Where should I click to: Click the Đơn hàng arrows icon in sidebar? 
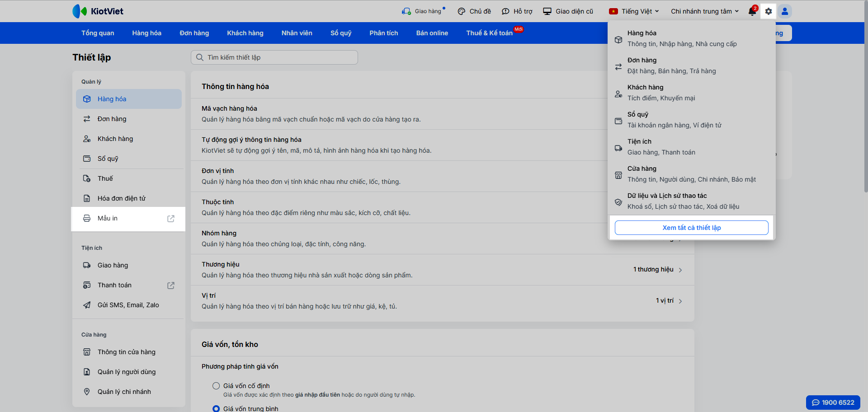[87, 119]
